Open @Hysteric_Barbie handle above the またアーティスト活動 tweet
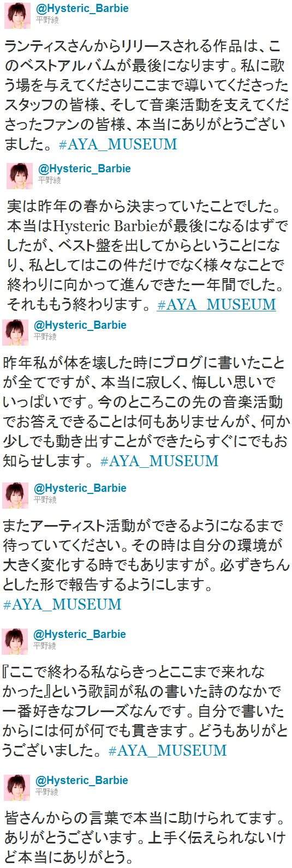 [x=80, y=488]
